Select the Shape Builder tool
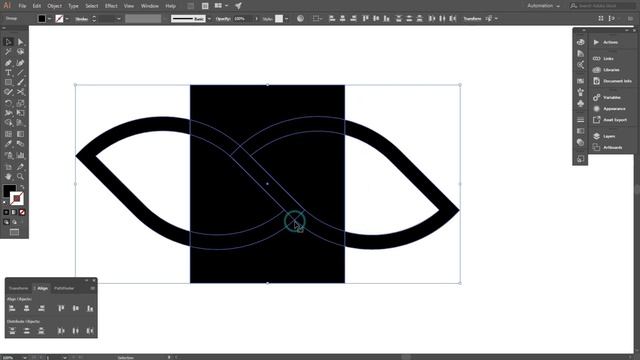The width and height of the screenshot is (640, 360). [8, 123]
